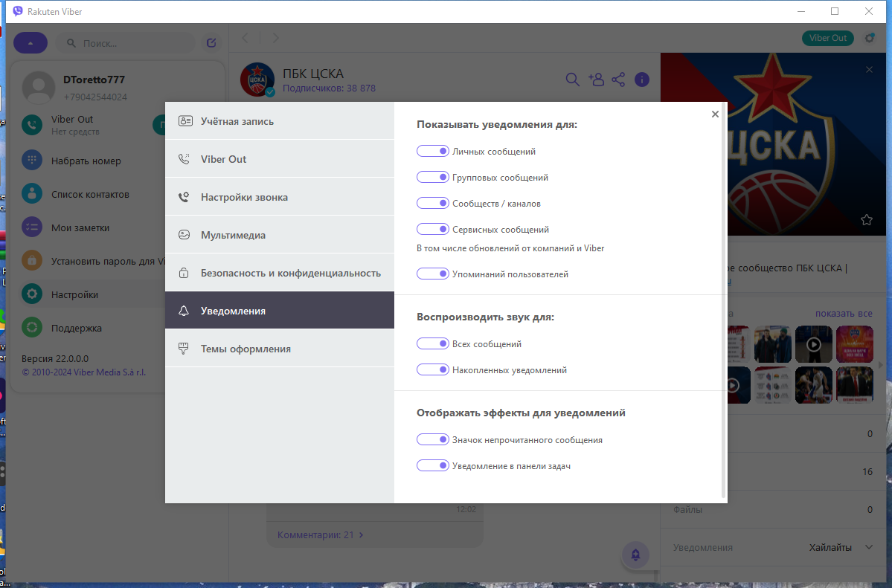Click the share icon in chat header
Screen dimensions: 892x588
click(618, 80)
